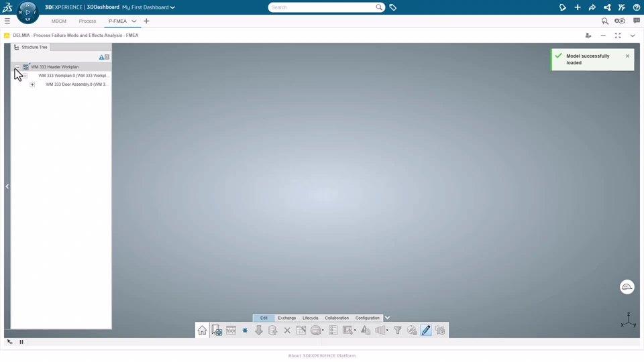Open the Lifecycle tab
644x362 pixels.
310,318
